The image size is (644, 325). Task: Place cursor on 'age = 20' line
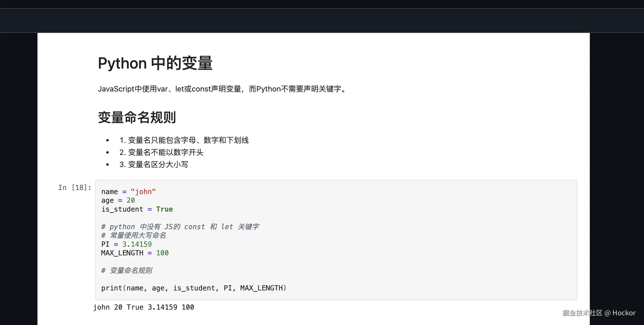(118, 200)
